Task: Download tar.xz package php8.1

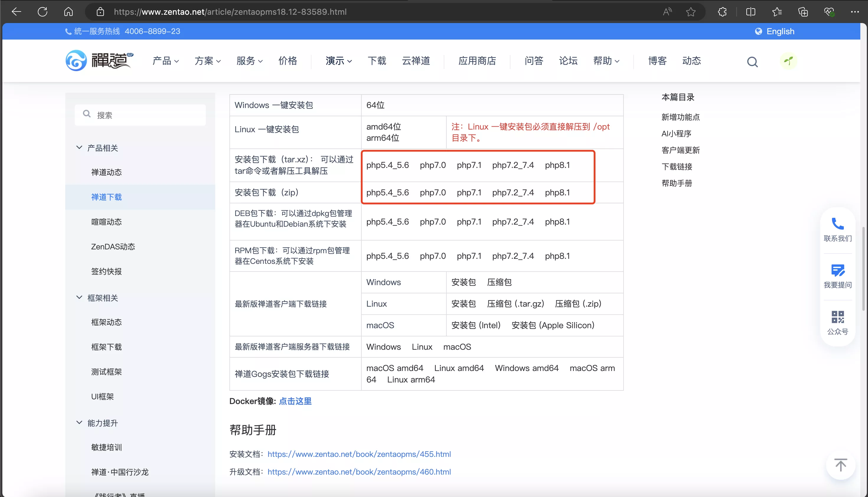Action: pos(557,165)
